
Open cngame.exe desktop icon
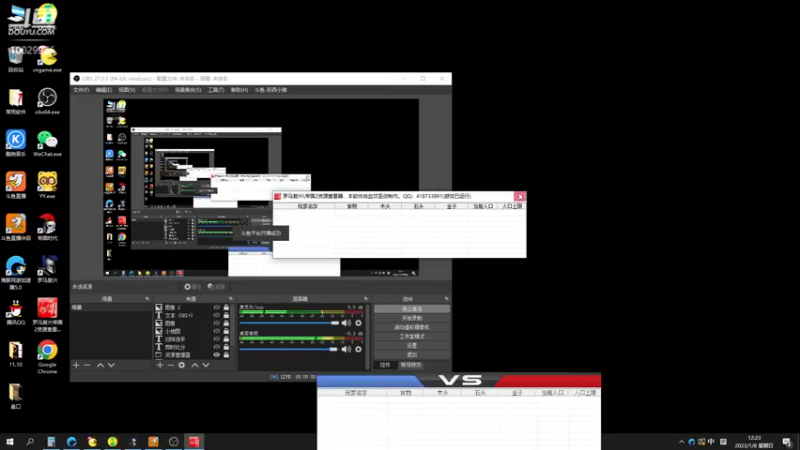(x=47, y=59)
